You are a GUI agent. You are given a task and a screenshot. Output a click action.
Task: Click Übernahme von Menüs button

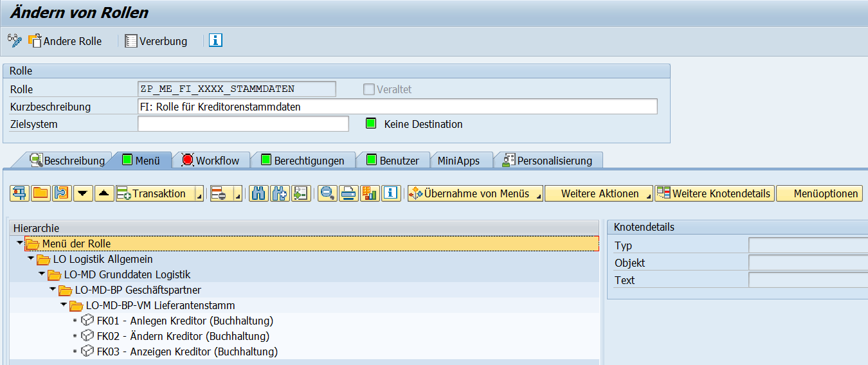[471, 193]
